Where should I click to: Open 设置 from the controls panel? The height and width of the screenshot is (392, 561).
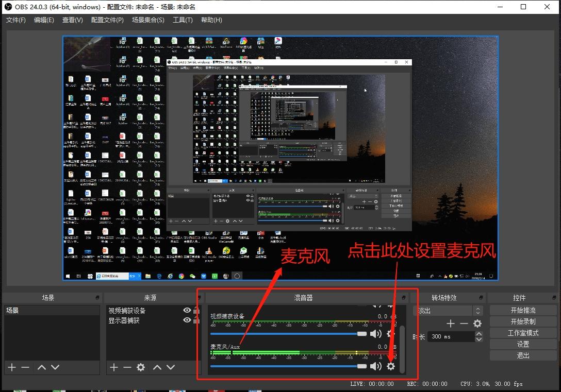(x=523, y=344)
